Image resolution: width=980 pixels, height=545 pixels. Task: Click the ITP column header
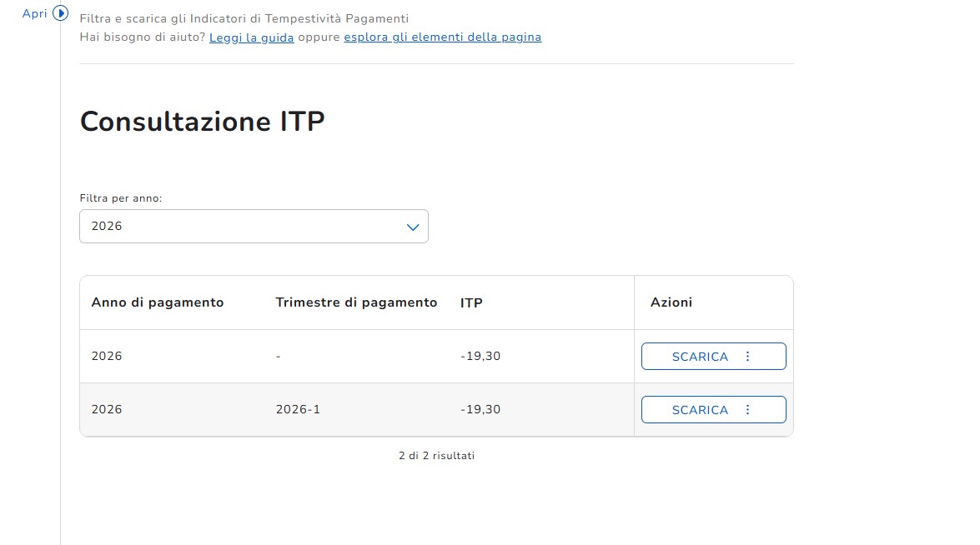coord(471,302)
